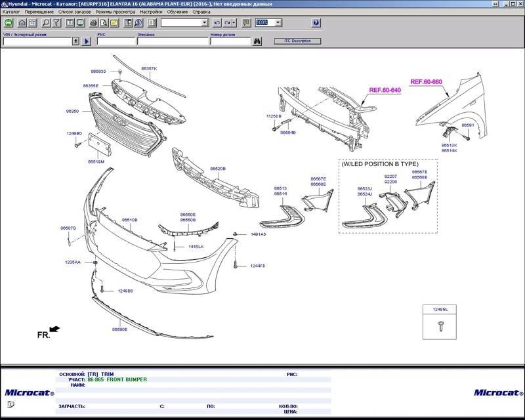Screen dimensions: 525x420
Task: Select part callout 86520B on the diagram
Action: [x=218, y=169]
